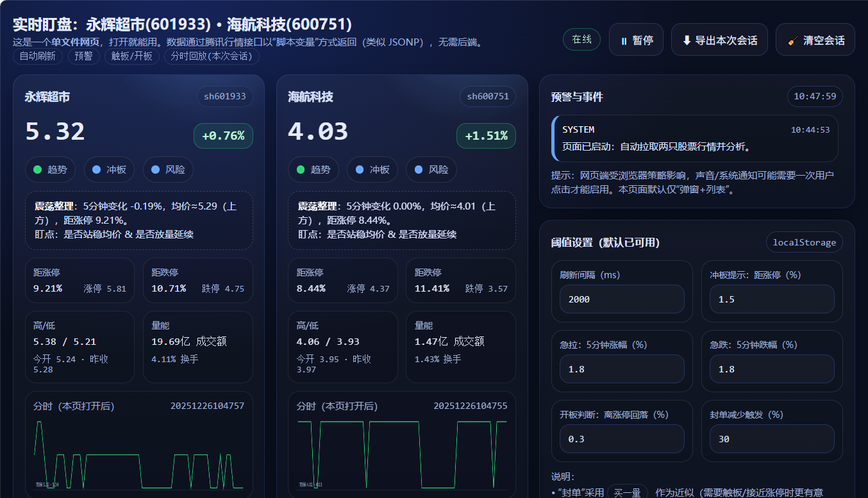Click the 冲板提示:距涨停 input field
868x498 pixels.
[x=772, y=299]
